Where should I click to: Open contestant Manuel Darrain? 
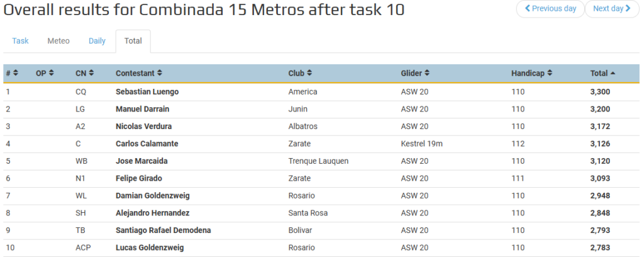143,109
